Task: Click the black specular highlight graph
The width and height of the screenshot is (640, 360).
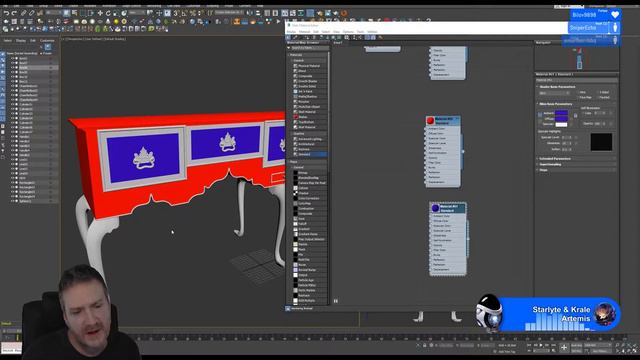Action: [602, 142]
